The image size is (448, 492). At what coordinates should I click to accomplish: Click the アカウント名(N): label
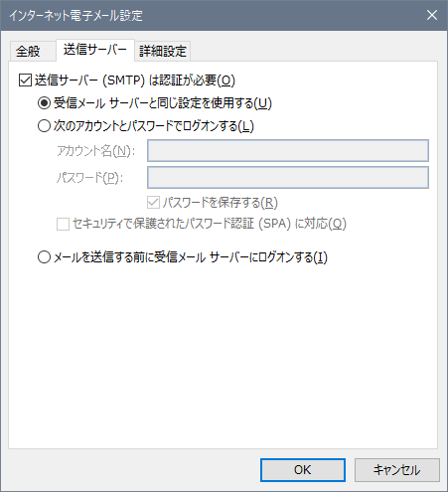(x=96, y=151)
